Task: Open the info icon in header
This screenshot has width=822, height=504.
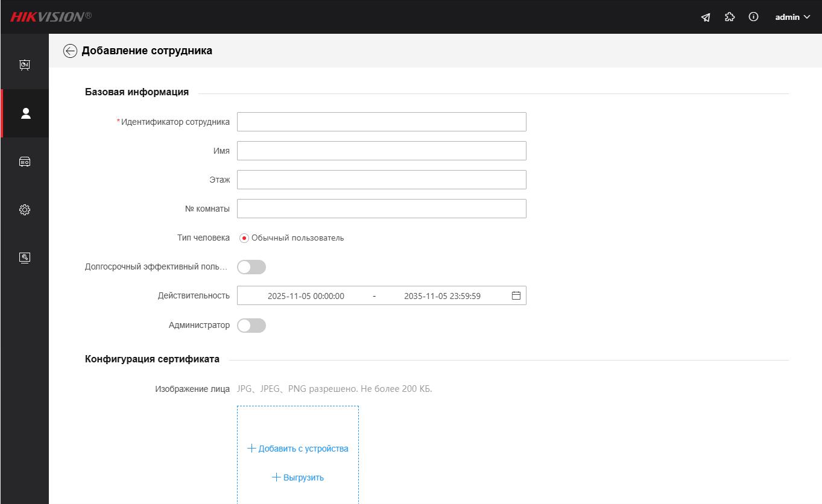Action: pos(753,17)
